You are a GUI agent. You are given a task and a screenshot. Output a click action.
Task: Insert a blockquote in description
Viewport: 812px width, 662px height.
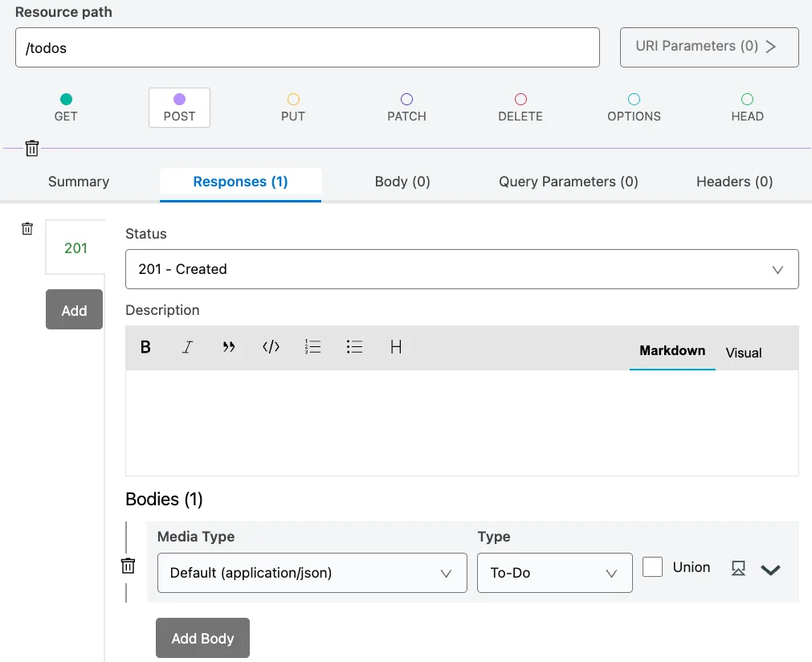(x=229, y=346)
